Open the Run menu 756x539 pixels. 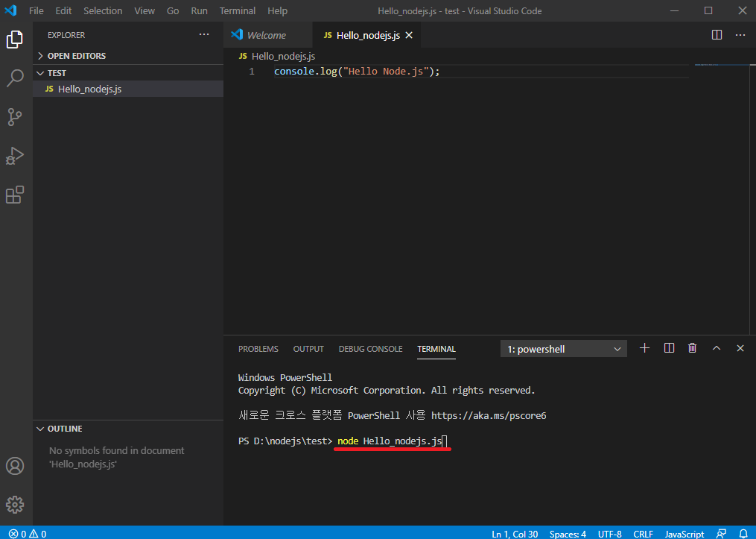199,10
